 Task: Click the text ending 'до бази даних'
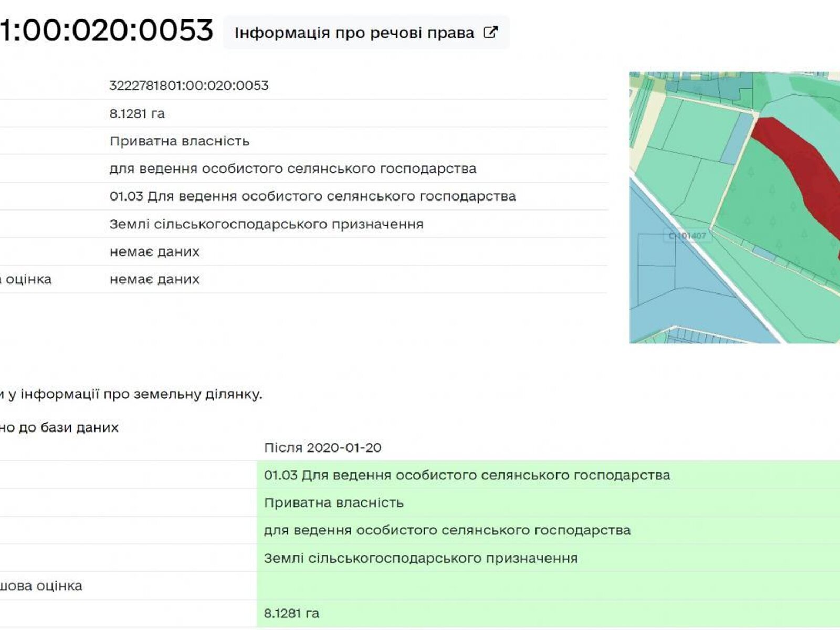59,427
